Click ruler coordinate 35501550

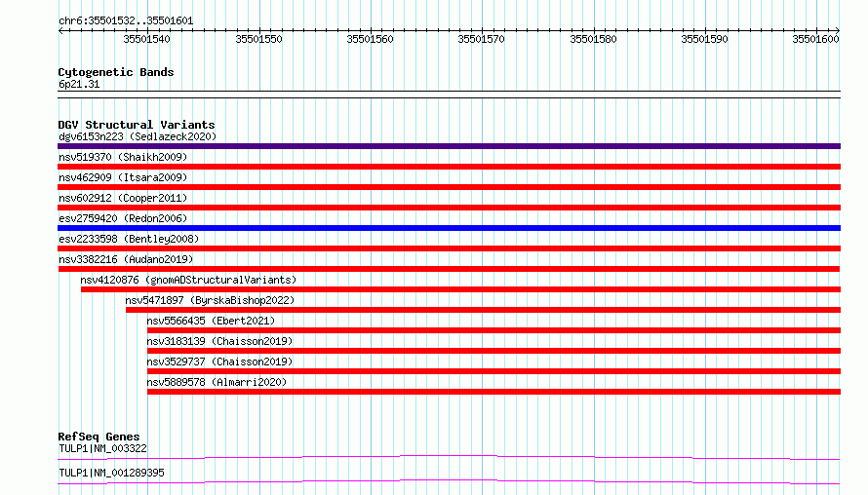[258, 39]
